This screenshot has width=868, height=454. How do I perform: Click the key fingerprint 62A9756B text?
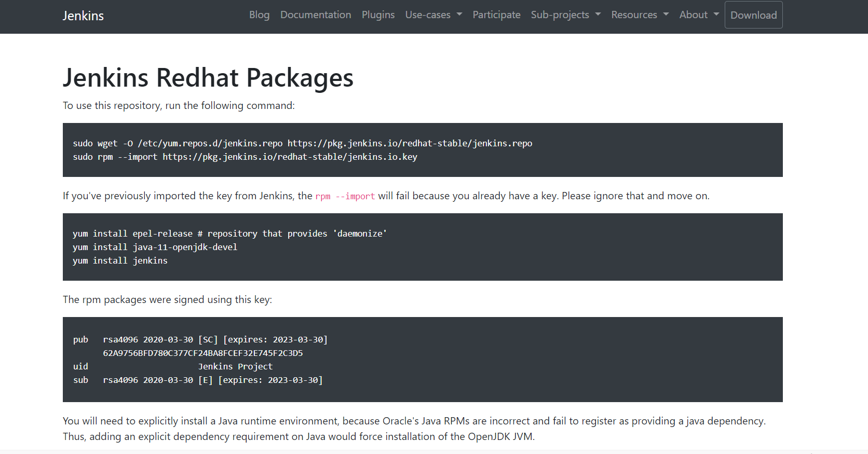[203, 353]
